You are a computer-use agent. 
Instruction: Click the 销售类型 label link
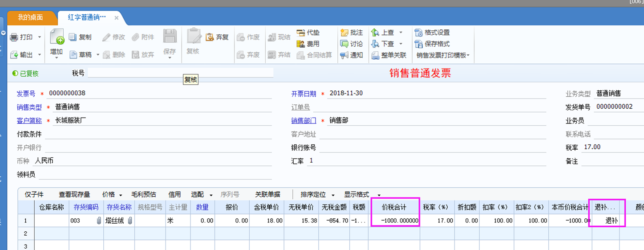coord(29,107)
